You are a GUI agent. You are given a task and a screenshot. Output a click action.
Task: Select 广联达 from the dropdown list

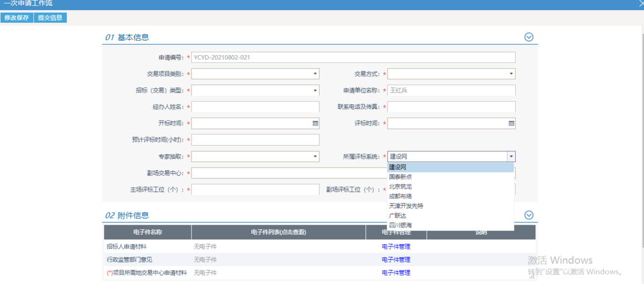[x=398, y=215]
